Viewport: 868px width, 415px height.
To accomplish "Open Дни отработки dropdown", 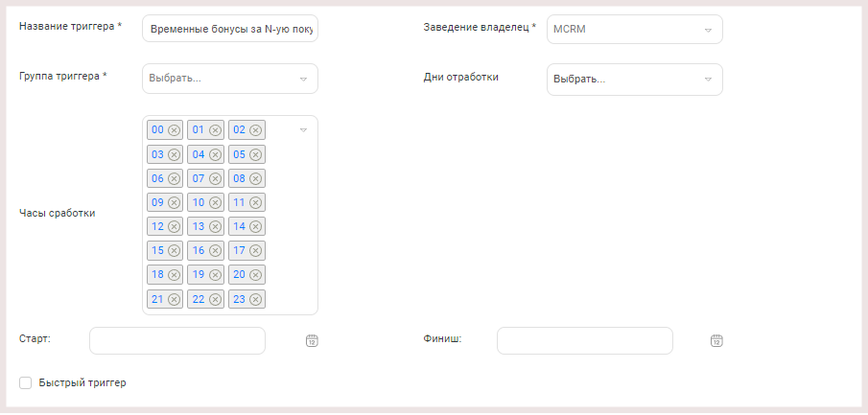I will pyautogui.click(x=635, y=80).
